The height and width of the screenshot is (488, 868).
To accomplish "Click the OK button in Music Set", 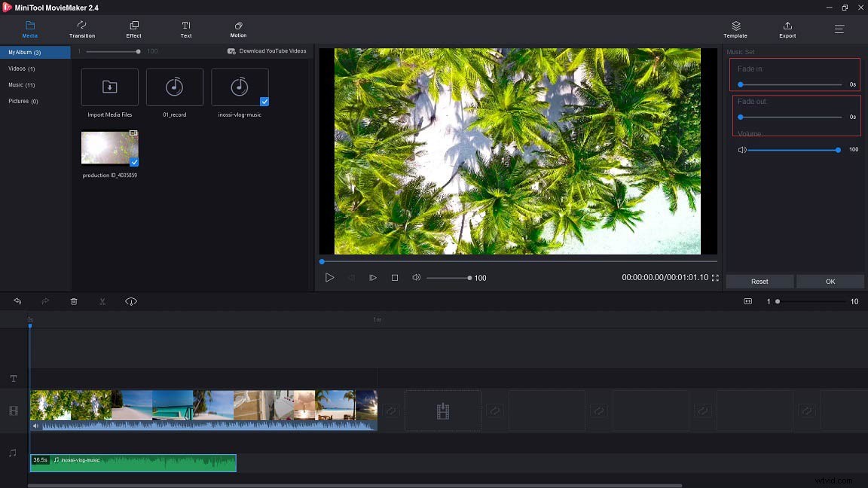I will click(x=830, y=281).
